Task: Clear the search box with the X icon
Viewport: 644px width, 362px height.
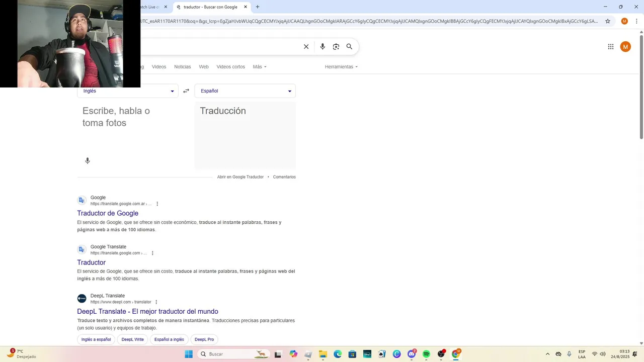Action: click(x=306, y=47)
